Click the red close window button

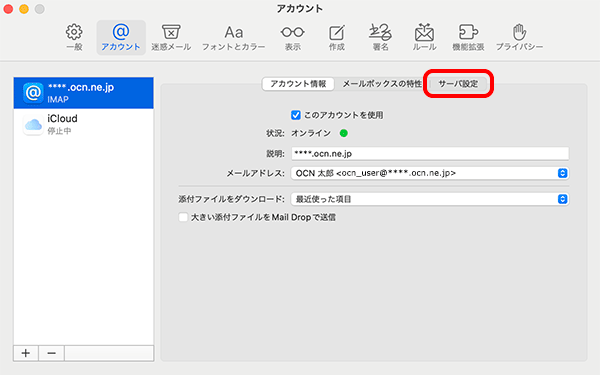8,9
